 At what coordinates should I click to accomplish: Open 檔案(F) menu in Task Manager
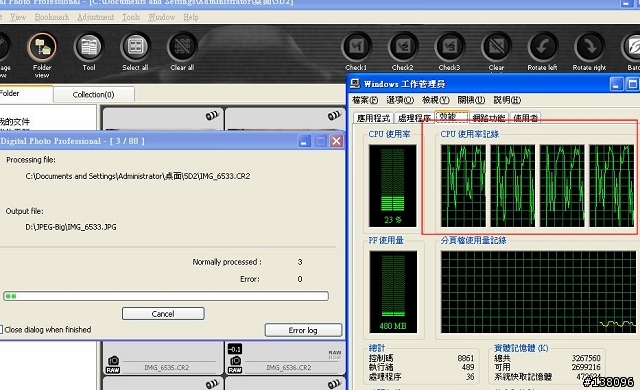pyautogui.click(x=365, y=100)
